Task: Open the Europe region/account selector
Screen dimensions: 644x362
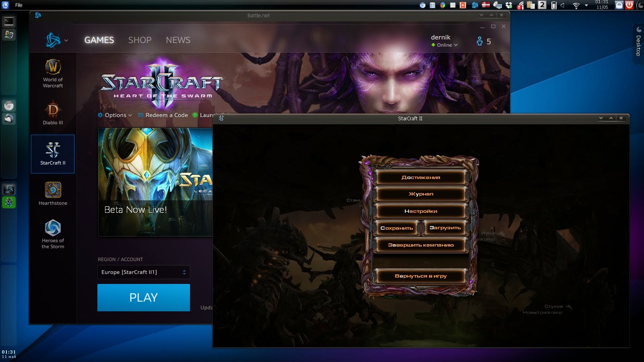Action: pyautogui.click(x=144, y=272)
